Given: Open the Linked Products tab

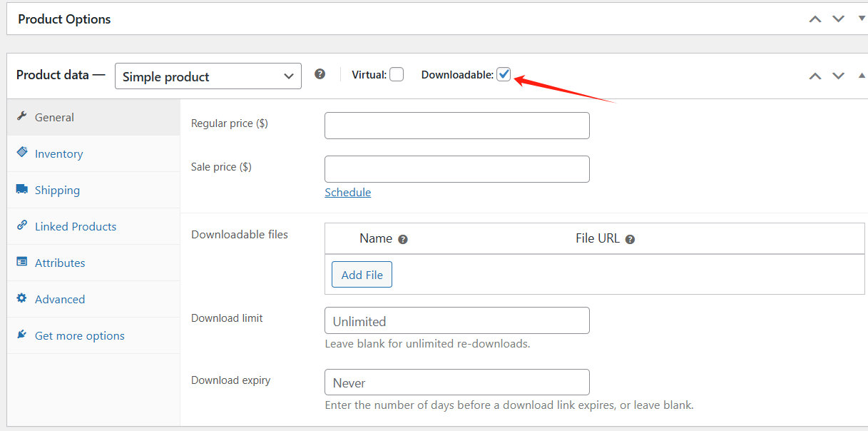Looking at the screenshot, I should point(93,226).
